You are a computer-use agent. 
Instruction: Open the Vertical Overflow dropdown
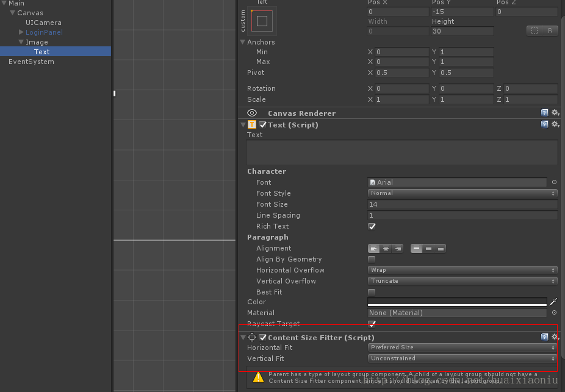462,281
